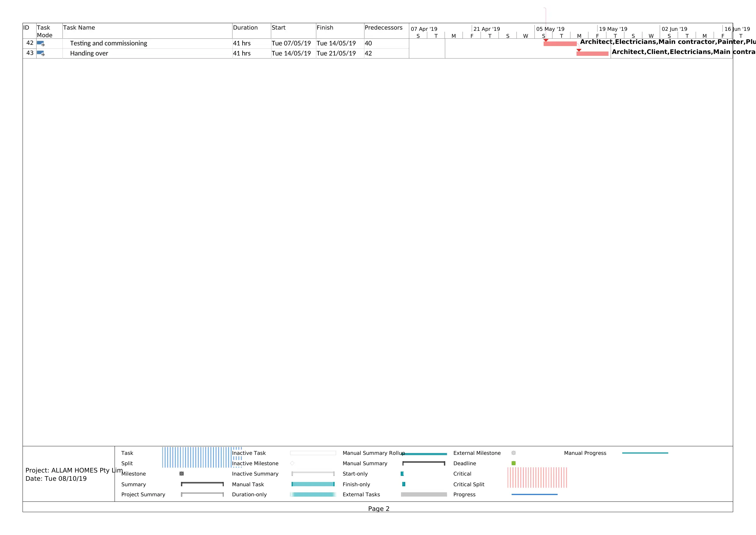
Task: Click the Start-only legend marker
Action: coord(402,473)
